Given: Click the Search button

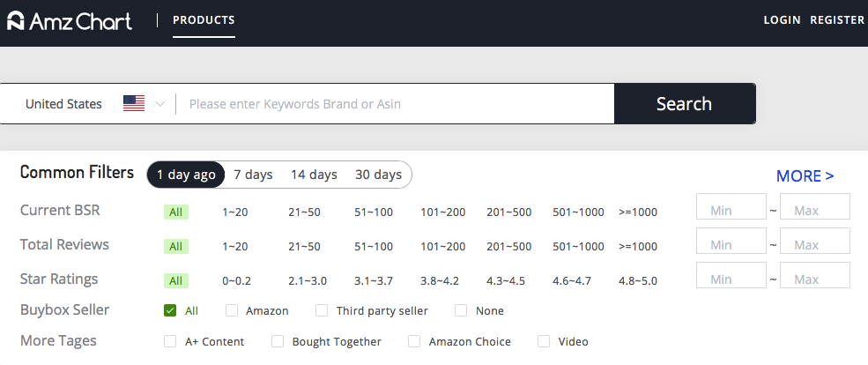Looking at the screenshot, I should pyautogui.click(x=684, y=104).
